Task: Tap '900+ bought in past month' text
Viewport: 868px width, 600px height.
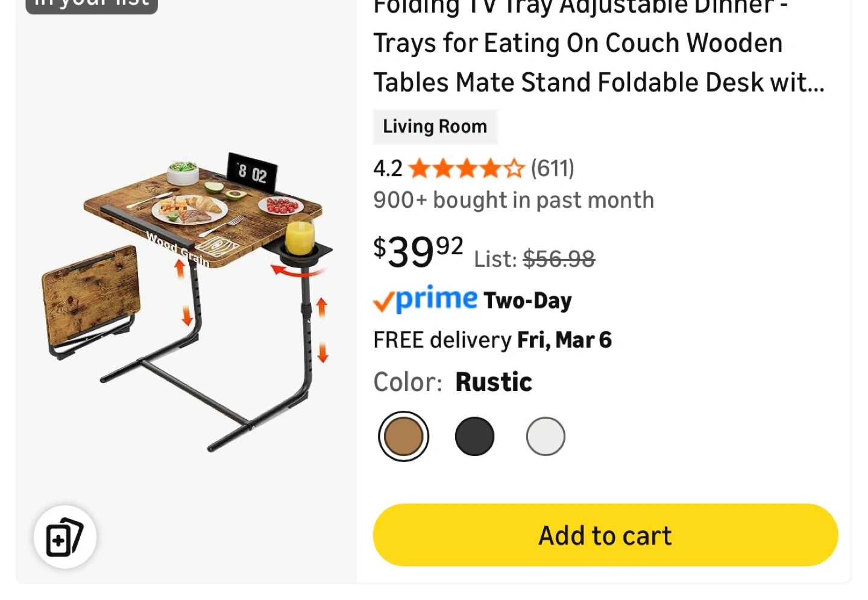Action: coord(514,200)
